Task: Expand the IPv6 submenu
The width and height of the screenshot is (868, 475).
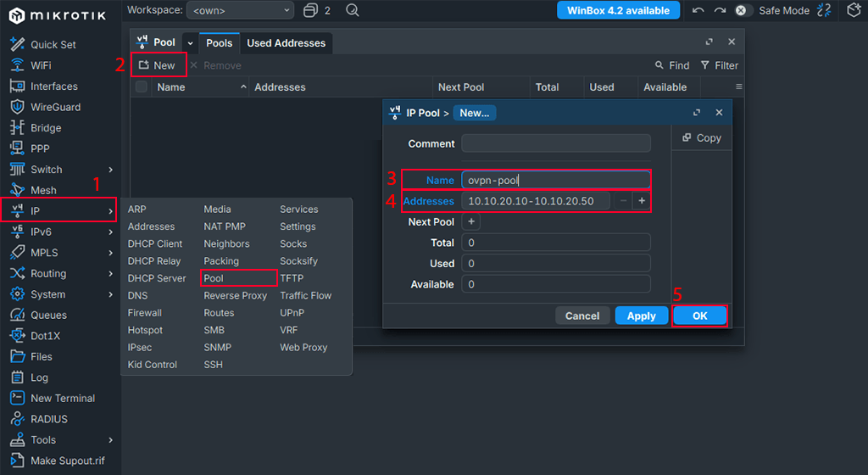Action: 111,232
